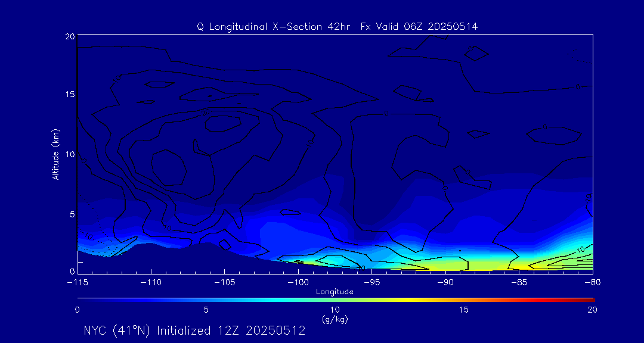
Task: Click the colorbar value 15 label
Action: pos(464,310)
